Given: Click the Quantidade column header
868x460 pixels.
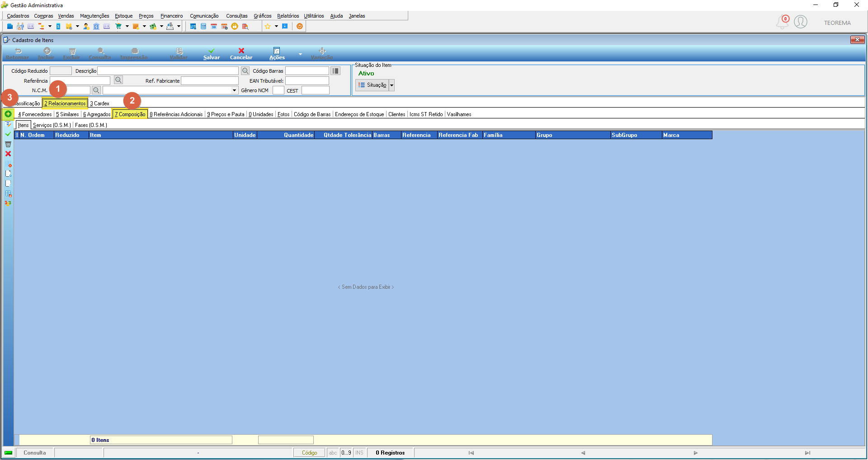Looking at the screenshot, I should pos(286,135).
